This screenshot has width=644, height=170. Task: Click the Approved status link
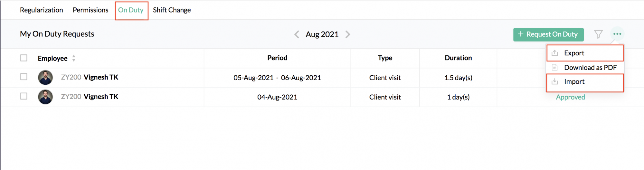pos(570,97)
